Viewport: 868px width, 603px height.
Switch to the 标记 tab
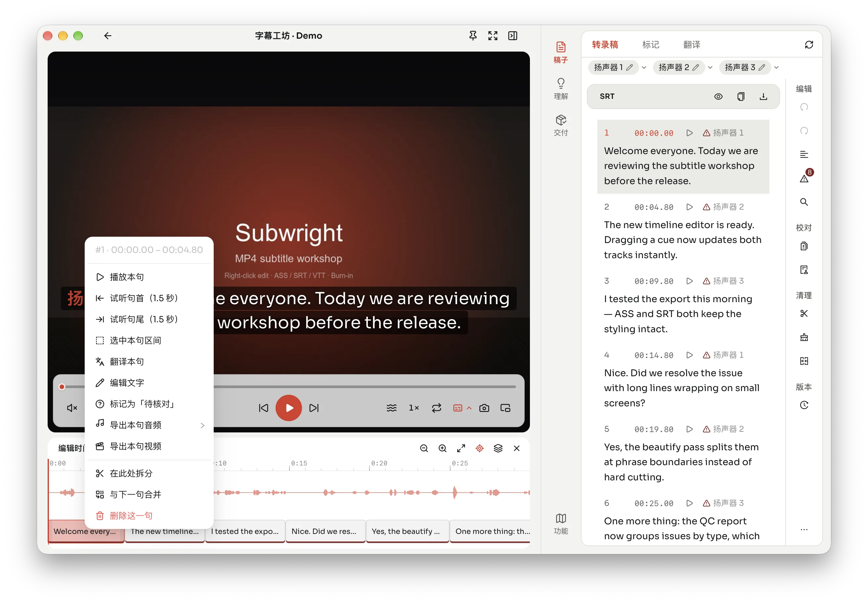click(x=651, y=45)
